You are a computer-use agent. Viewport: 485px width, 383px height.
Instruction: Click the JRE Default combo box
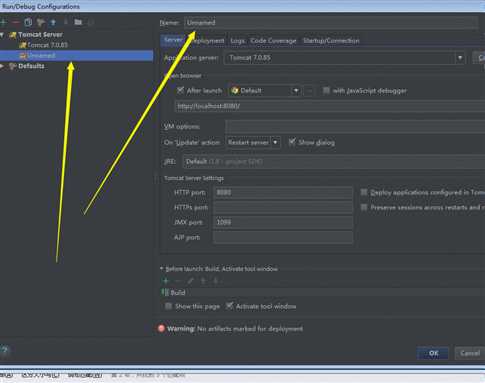click(x=334, y=162)
